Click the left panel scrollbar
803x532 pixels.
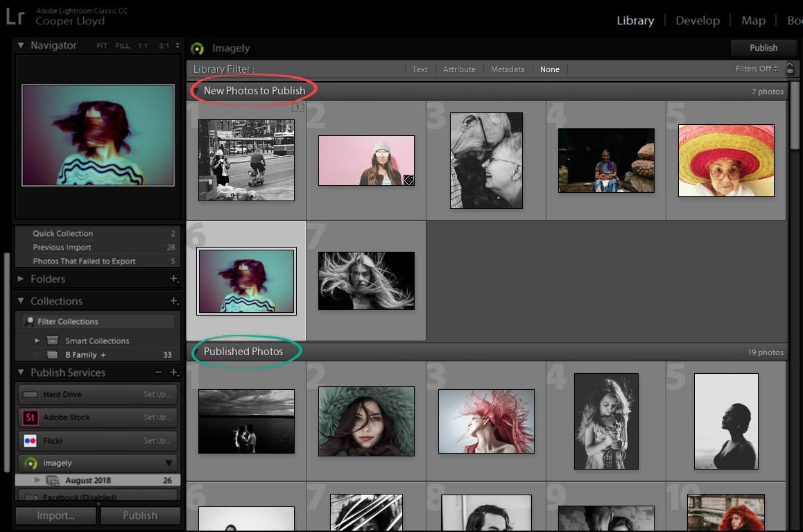pos(7,363)
